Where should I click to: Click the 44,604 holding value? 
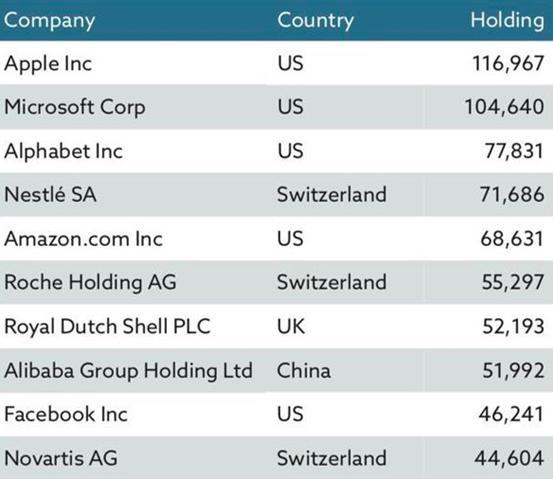509,458
